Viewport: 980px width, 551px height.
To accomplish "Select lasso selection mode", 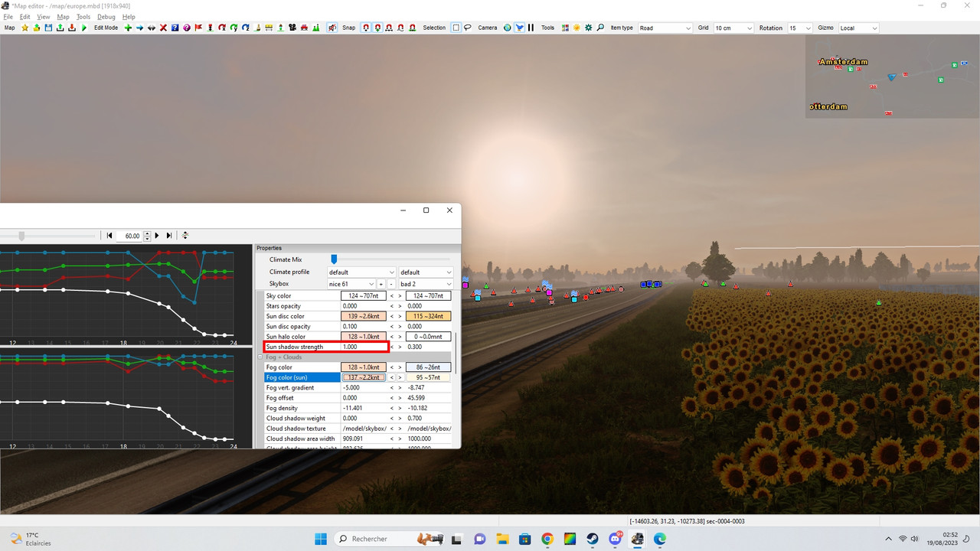I will pos(468,28).
